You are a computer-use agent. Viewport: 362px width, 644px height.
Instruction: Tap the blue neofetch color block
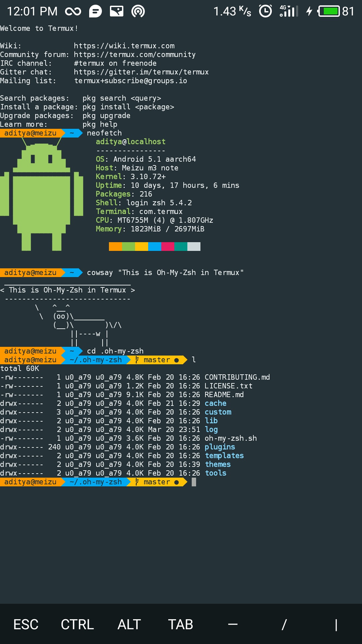coord(155,247)
